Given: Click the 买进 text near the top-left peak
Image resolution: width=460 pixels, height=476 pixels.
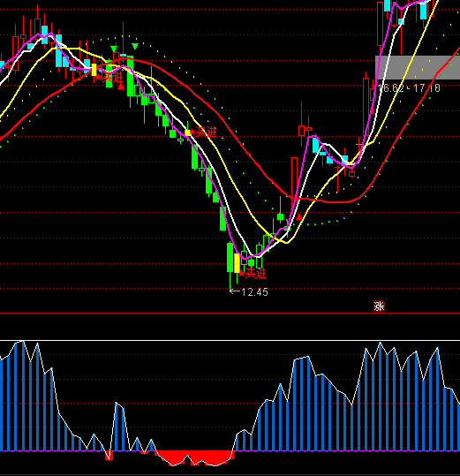Looking at the screenshot, I should (x=113, y=77).
